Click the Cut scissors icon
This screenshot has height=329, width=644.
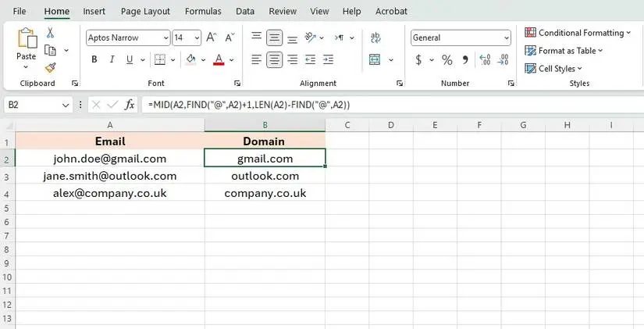click(x=50, y=33)
